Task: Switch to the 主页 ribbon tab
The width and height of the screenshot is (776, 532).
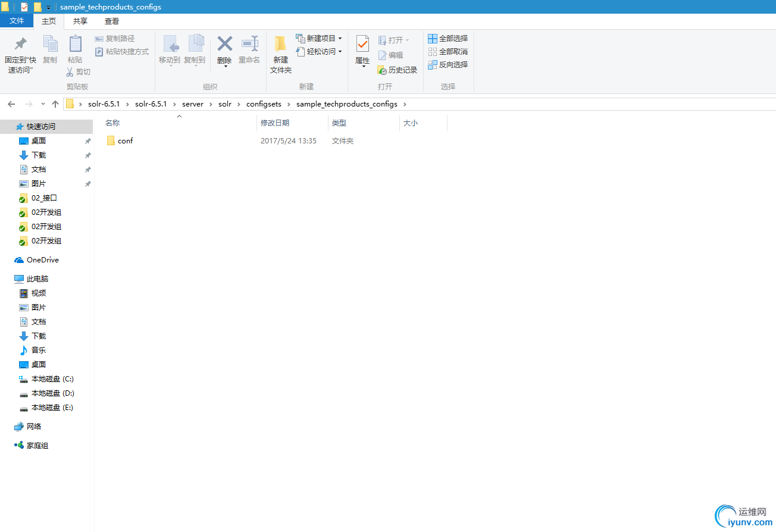Action: coord(49,21)
